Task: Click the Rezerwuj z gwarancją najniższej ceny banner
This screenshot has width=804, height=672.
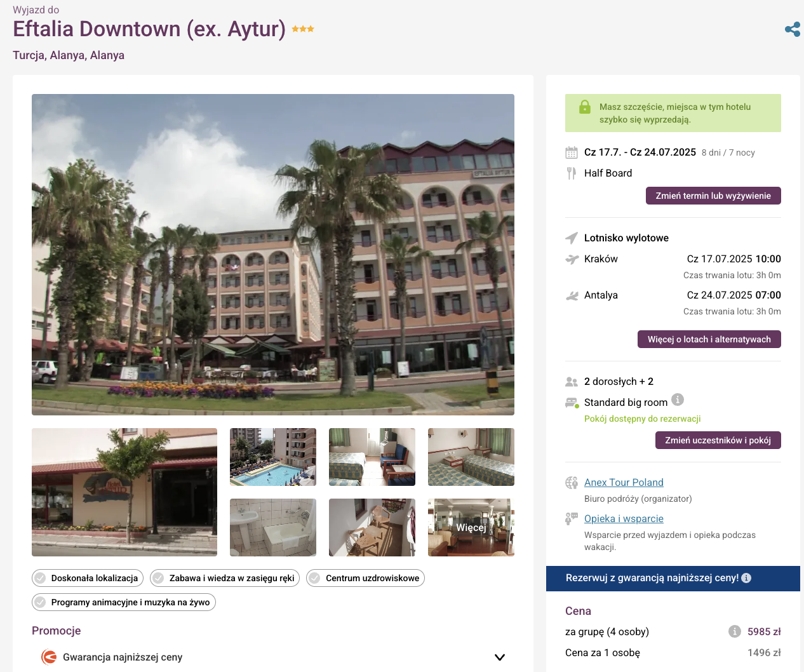Action: [x=673, y=579]
